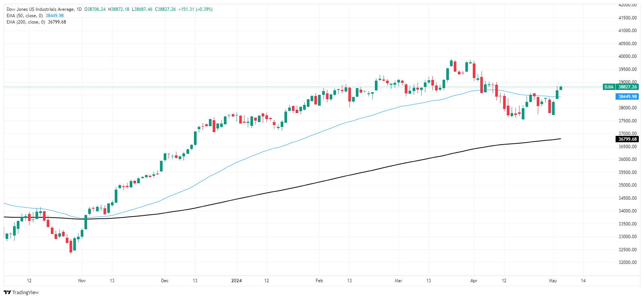Click the blue 38449.98 EMA price tag
This screenshot has height=299, width=644.
click(628, 97)
